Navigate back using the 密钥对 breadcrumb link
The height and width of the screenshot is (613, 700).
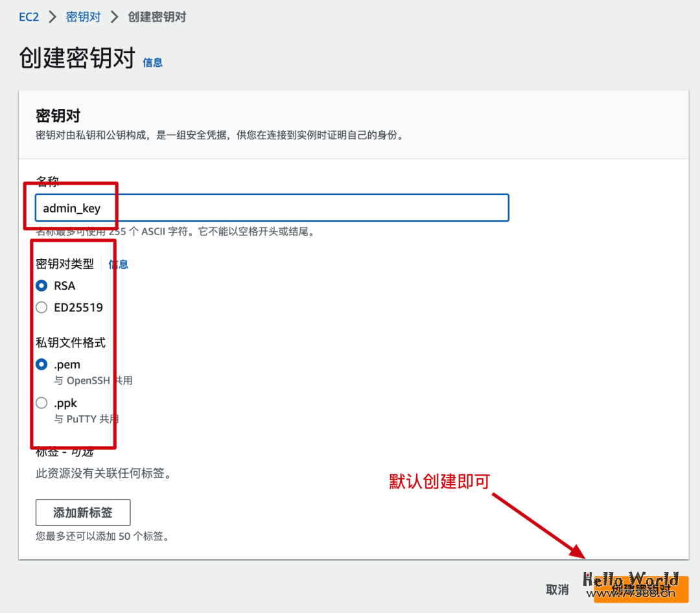tap(83, 17)
